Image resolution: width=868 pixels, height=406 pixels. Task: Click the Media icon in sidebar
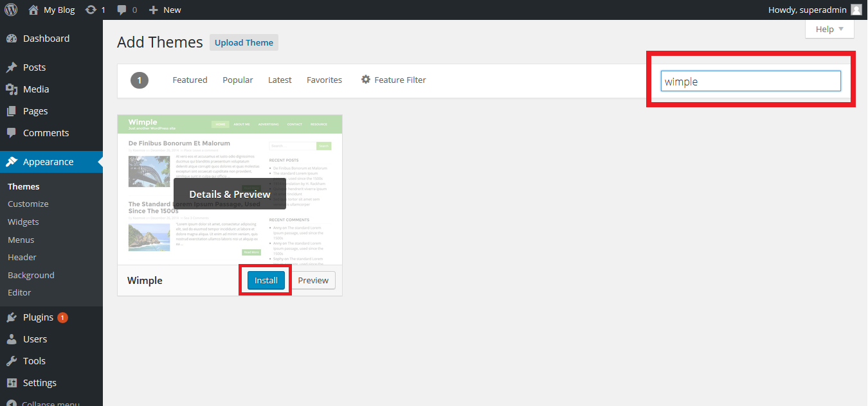click(x=12, y=89)
